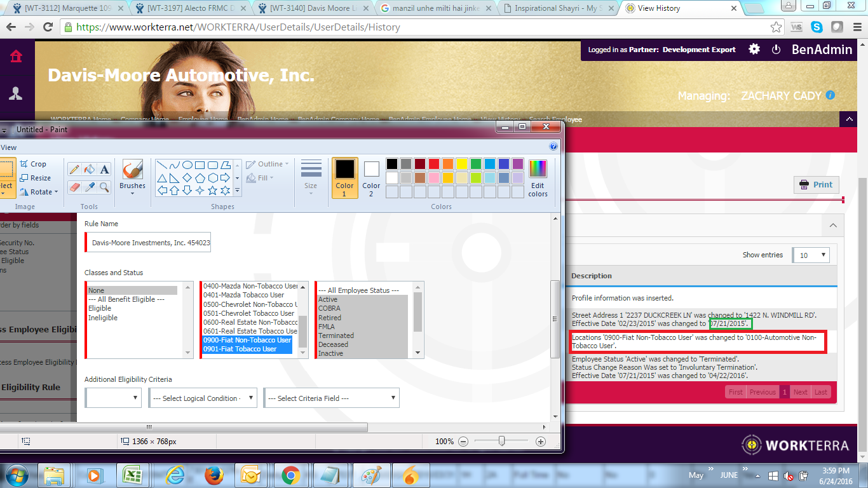Expand the Shapes gallery more arrow
868x488 pixels.
[x=238, y=190]
